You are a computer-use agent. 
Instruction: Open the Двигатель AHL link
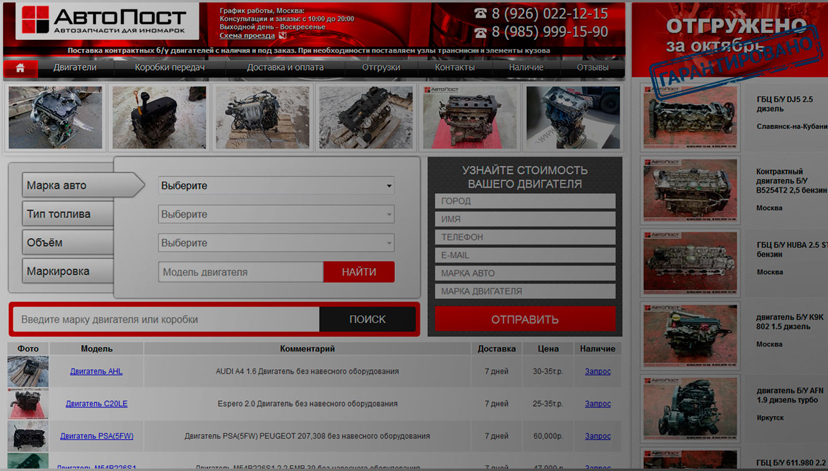(96, 371)
